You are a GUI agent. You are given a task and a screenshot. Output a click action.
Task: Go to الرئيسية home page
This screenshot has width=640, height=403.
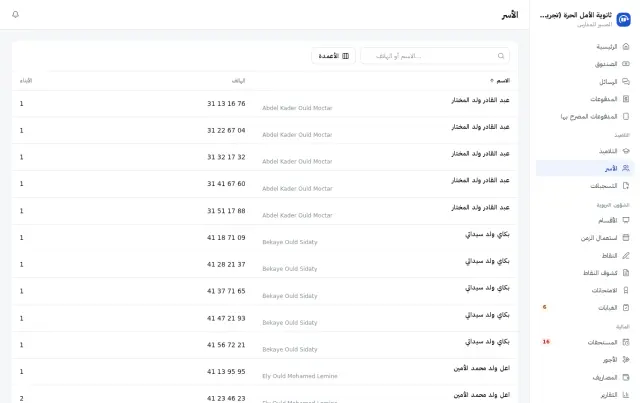[x=585, y=47]
